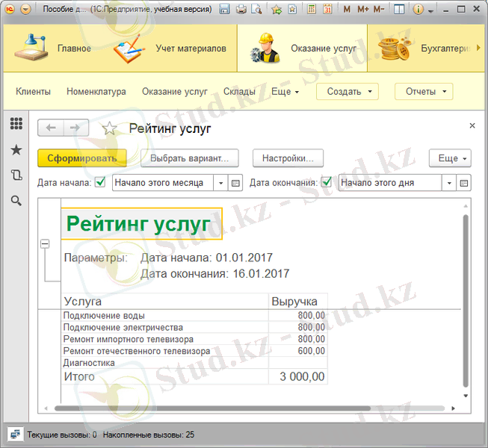This screenshot has height=448, width=488.
Task: Open the Calendar icon in title bar
Action: coord(327,9)
